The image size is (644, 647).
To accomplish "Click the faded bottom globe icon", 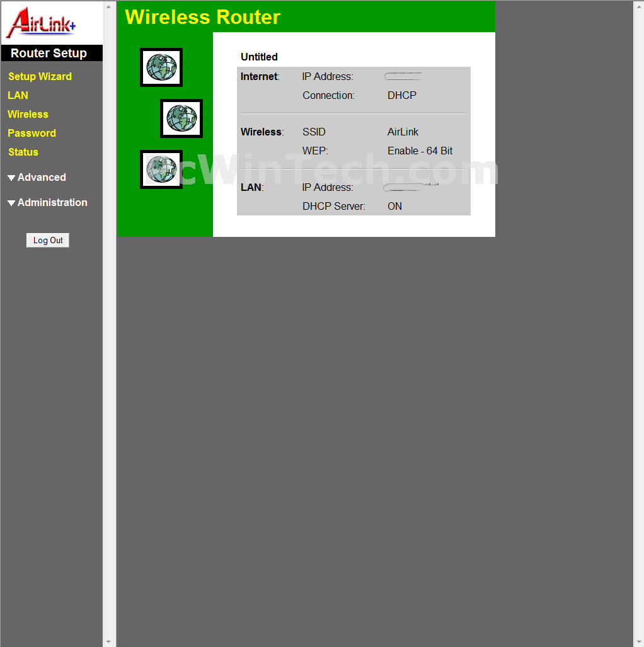I will [161, 169].
